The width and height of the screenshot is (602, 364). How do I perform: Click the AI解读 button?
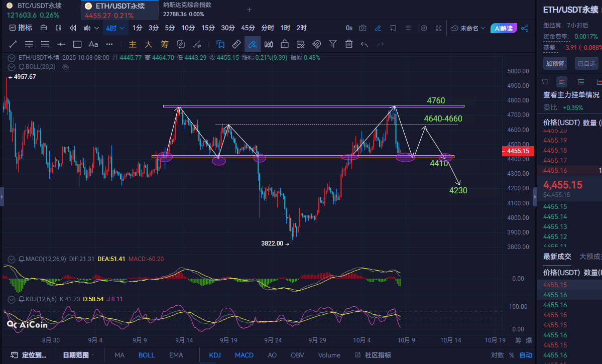[x=504, y=28]
